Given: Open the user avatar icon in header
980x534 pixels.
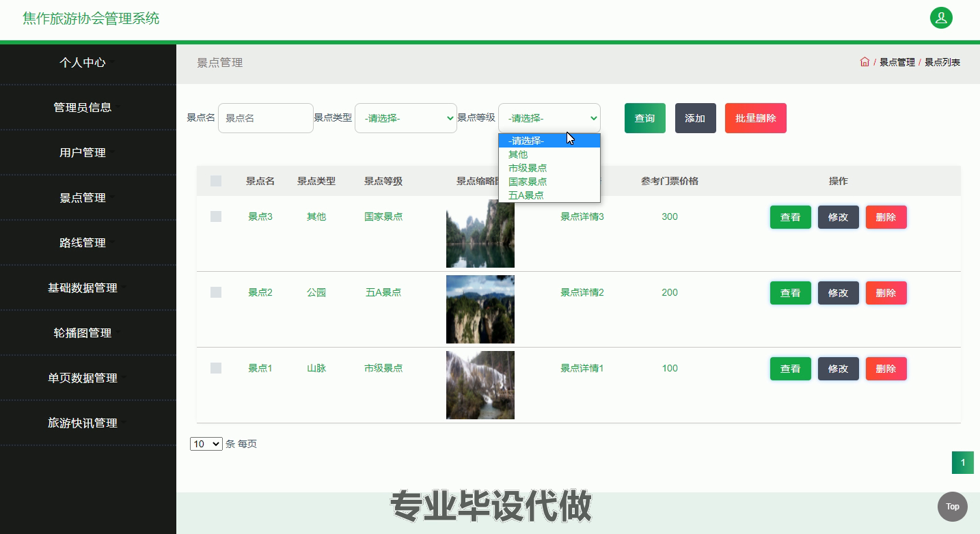Looking at the screenshot, I should point(941,18).
